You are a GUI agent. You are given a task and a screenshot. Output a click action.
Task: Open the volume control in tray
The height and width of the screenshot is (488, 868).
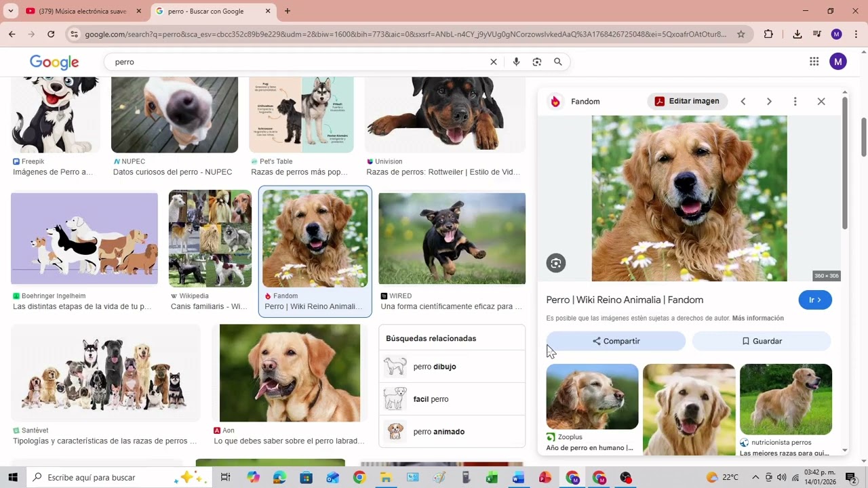pos(782,477)
